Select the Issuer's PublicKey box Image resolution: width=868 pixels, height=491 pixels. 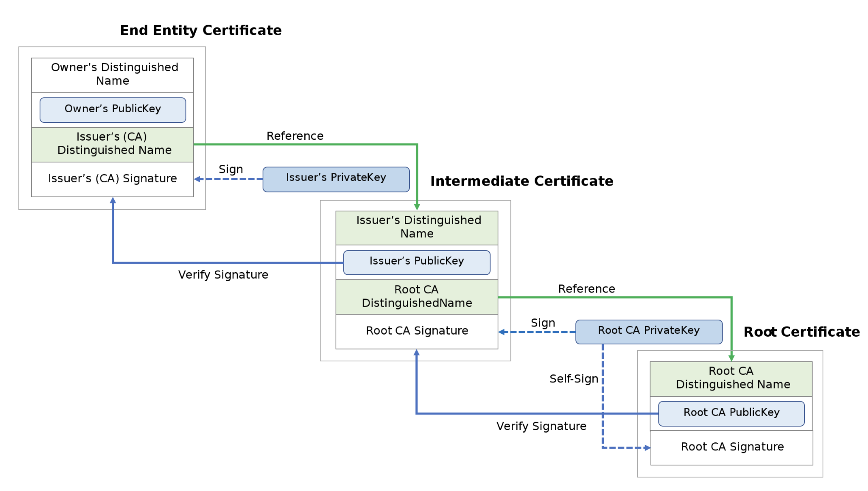417,262
